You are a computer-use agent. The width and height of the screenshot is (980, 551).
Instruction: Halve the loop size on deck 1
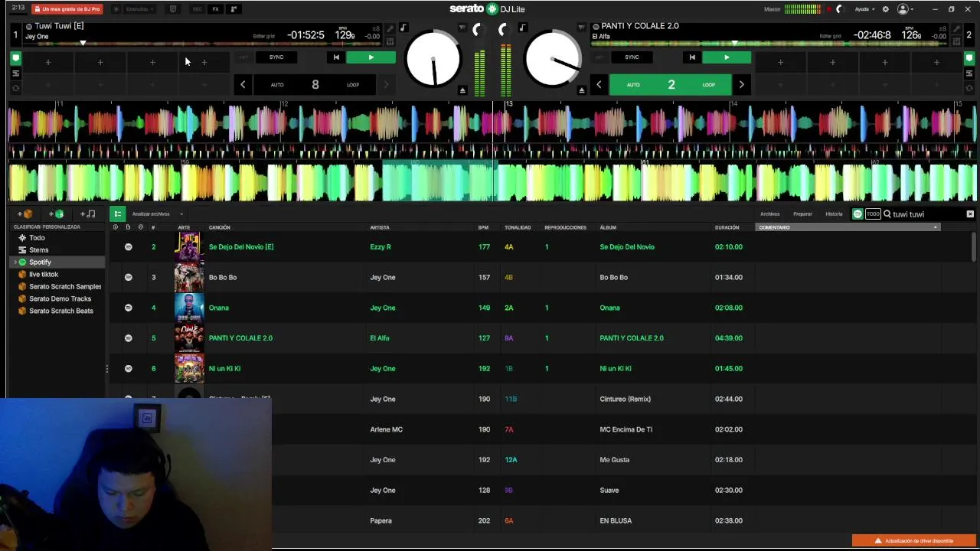(243, 85)
